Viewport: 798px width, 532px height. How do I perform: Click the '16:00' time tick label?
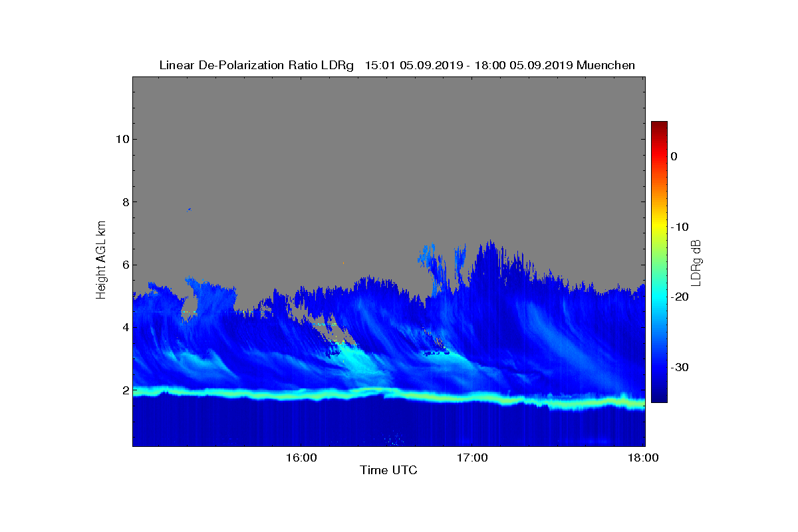(301, 458)
